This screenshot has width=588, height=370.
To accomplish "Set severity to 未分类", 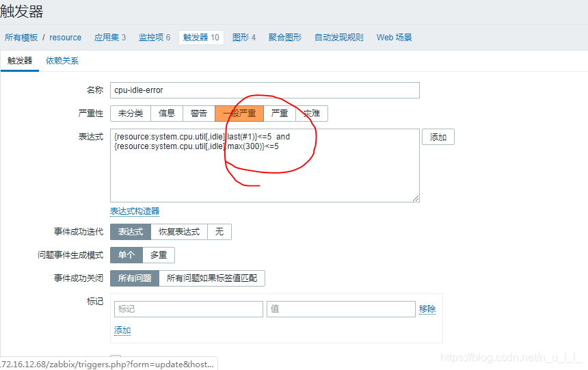I will (131, 114).
